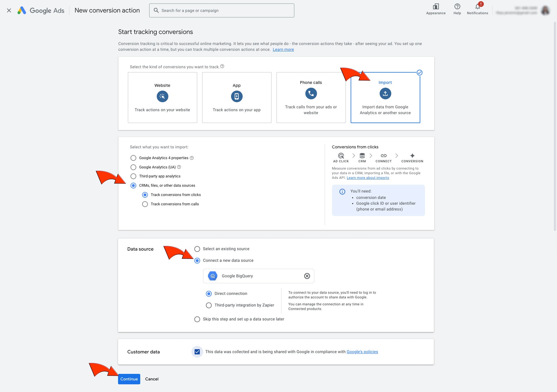Choose Skip this step and set up later
This screenshot has height=392, width=557.
point(197,319)
